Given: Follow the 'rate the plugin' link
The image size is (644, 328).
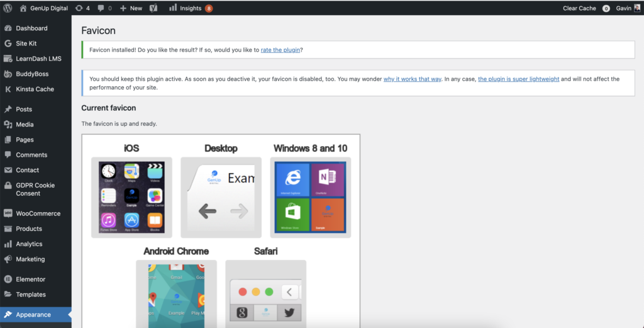Looking at the screenshot, I should 280,50.
